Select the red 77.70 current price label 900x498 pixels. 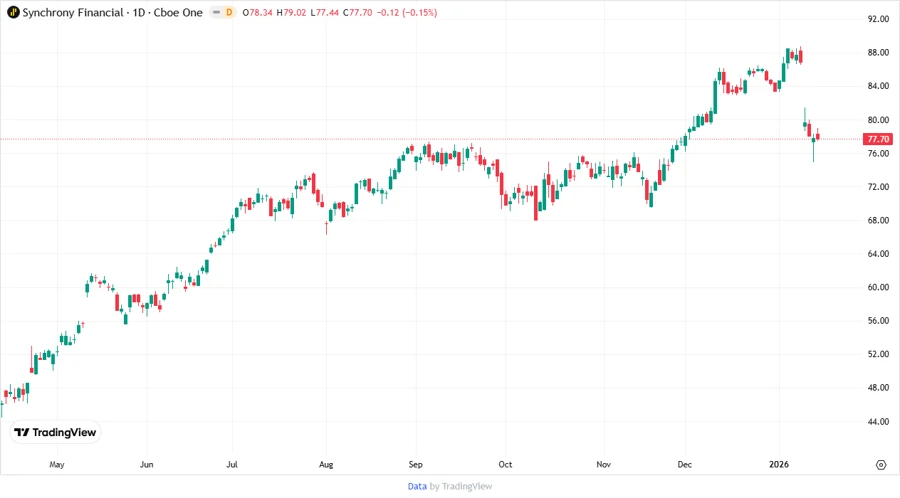pyautogui.click(x=878, y=139)
